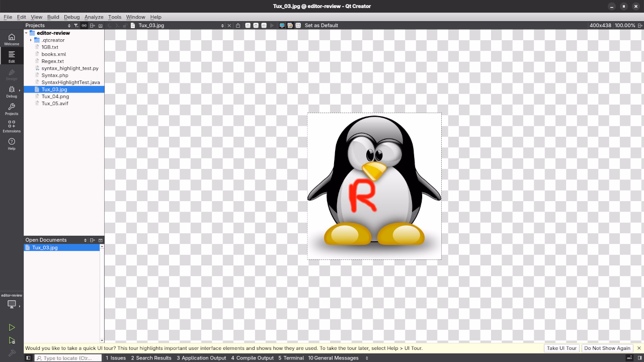Screen dimensions: 644x362
Task: Click the play animation icon
Action: click(x=272, y=25)
